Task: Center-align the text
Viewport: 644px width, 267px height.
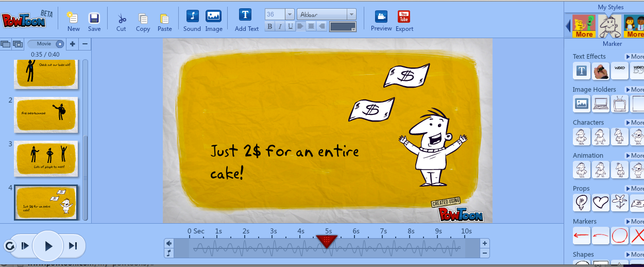Action: click(x=311, y=26)
